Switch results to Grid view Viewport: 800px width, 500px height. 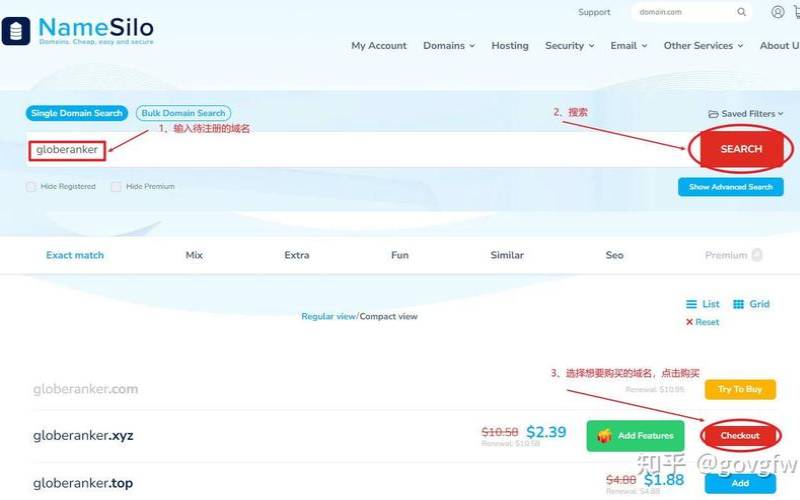751,304
